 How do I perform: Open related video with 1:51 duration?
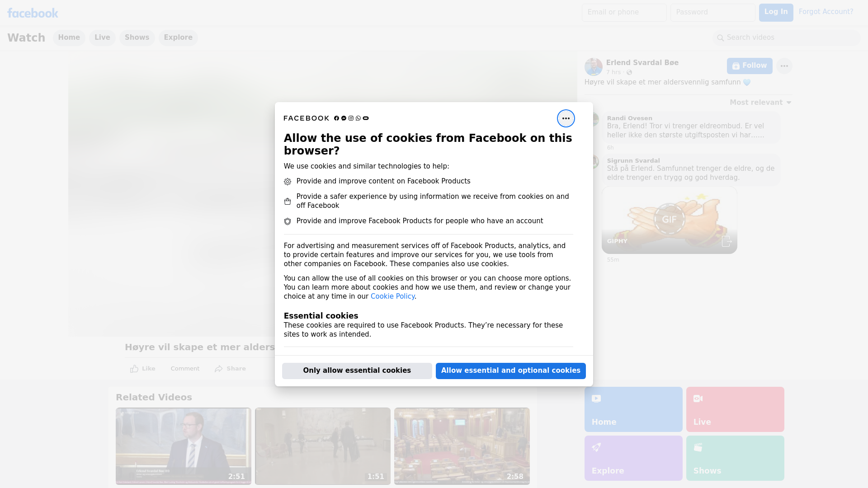[322, 446]
